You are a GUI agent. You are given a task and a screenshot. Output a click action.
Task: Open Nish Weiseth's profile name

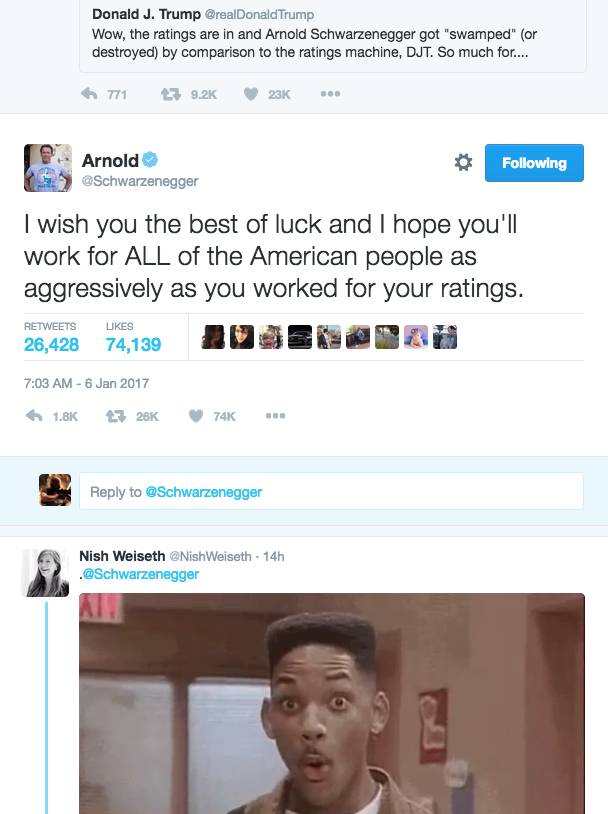tap(122, 556)
